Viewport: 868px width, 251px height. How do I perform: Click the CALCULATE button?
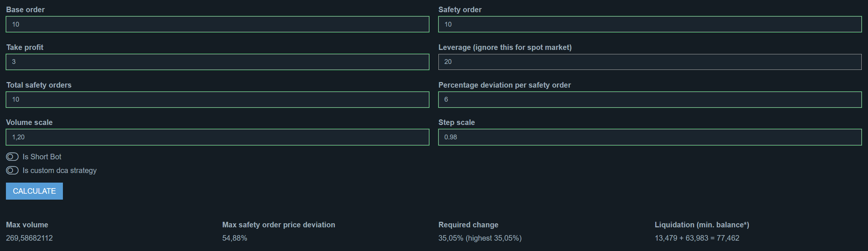click(34, 191)
